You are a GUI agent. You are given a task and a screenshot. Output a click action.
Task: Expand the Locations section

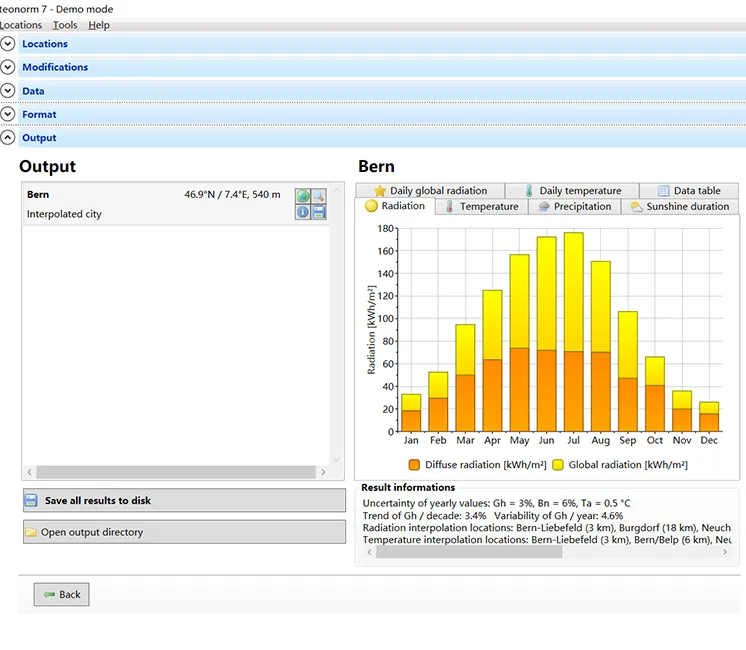[8, 44]
